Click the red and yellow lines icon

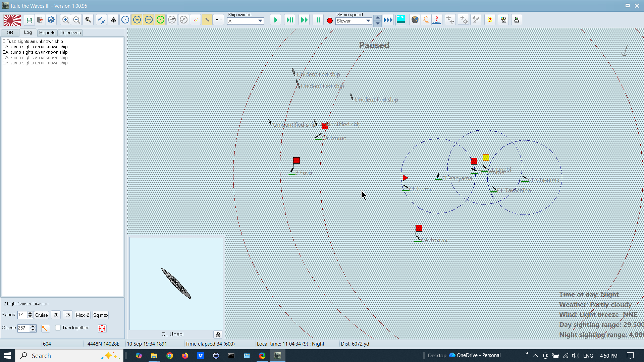click(196, 20)
